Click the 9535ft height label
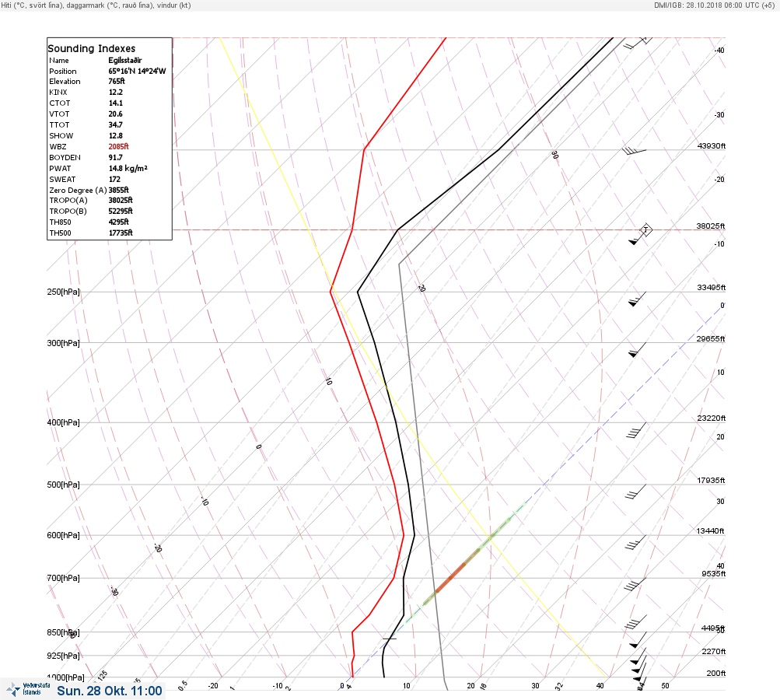 coord(714,574)
